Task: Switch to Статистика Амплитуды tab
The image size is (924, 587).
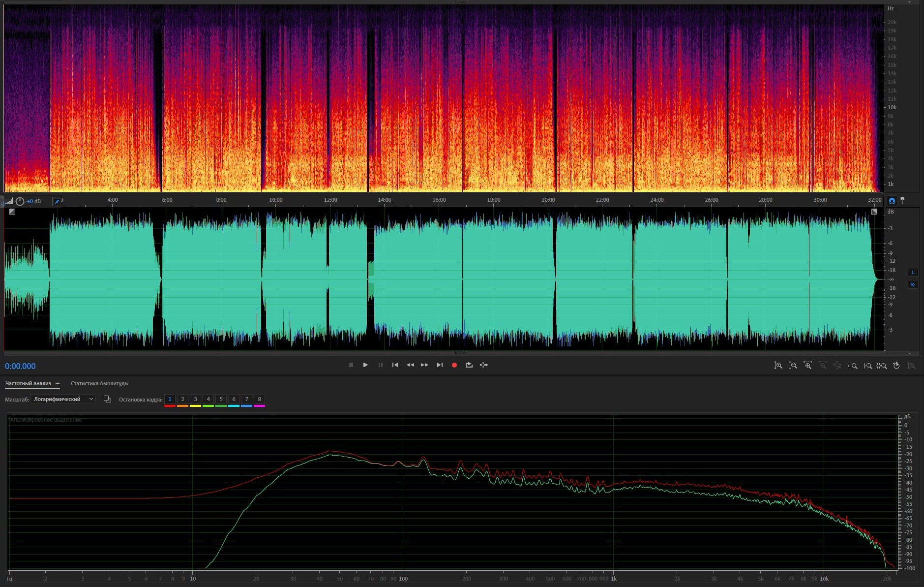Action: click(99, 383)
